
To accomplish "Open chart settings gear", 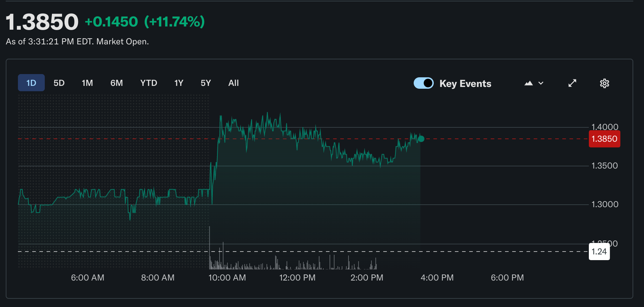I will click(x=604, y=83).
